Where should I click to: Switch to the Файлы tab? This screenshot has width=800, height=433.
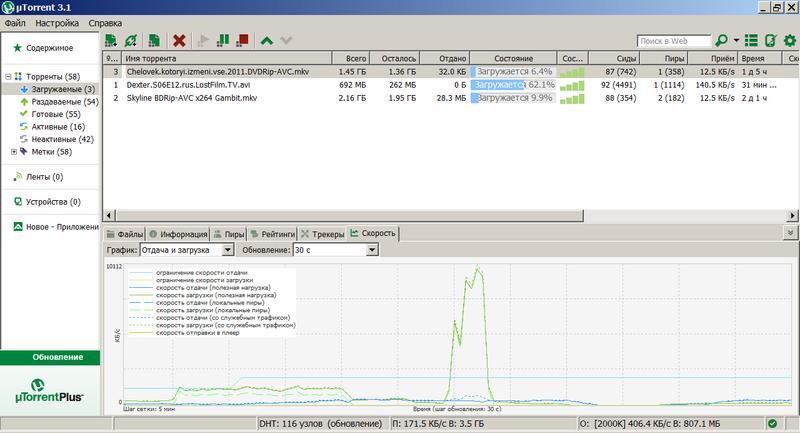[124, 234]
